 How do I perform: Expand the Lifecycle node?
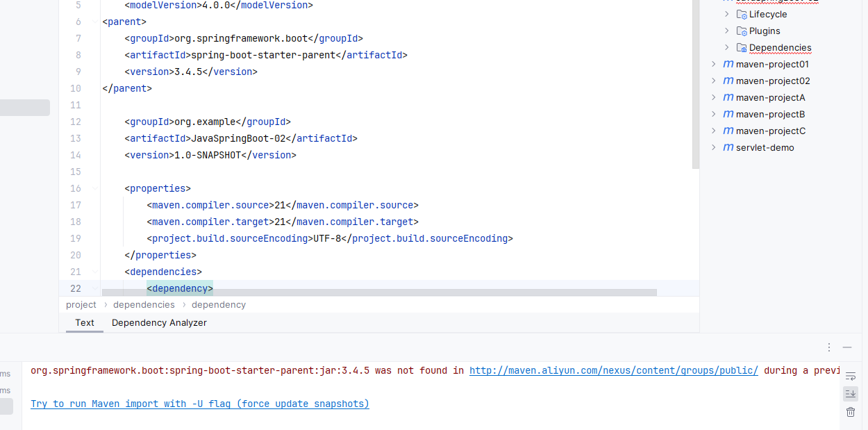(x=727, y=14)
